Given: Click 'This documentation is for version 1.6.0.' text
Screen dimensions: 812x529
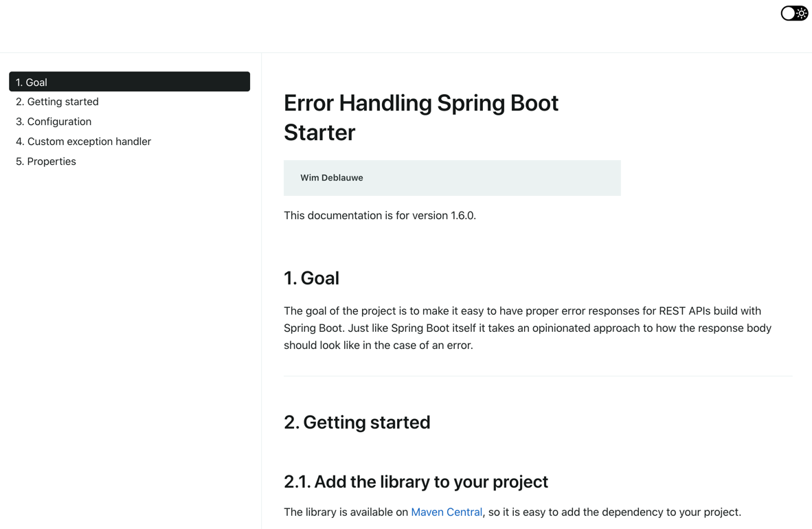Looking at the screenshot, I should [x=380, y=216].
